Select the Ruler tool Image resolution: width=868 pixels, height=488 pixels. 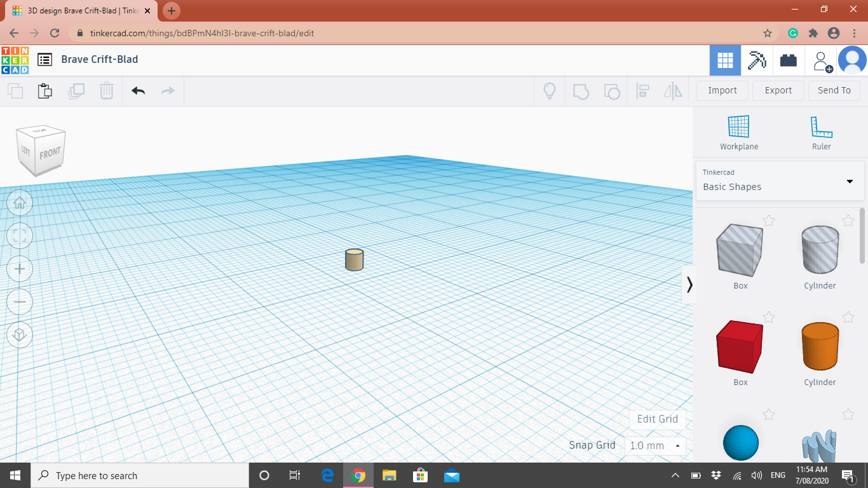[821, 133]
